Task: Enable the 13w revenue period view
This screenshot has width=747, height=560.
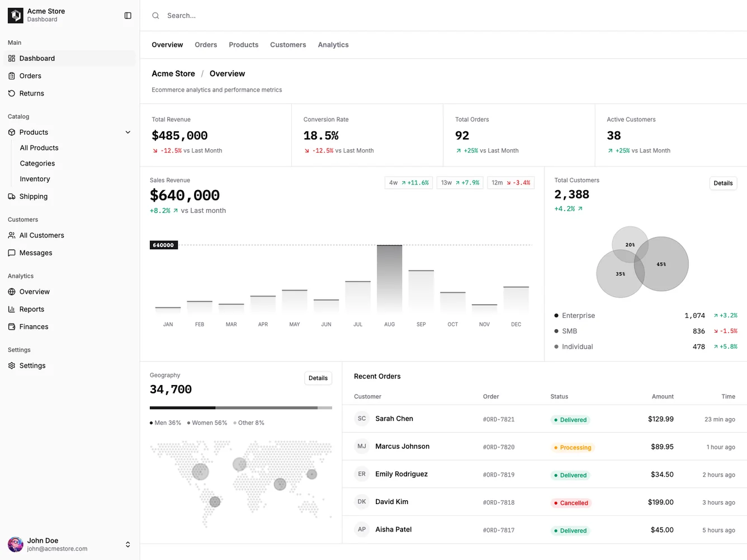Action: tap(460, 182)
